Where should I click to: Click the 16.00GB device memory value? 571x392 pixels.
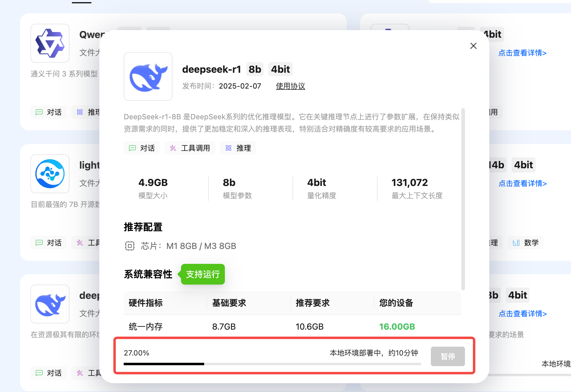[397, 327]
